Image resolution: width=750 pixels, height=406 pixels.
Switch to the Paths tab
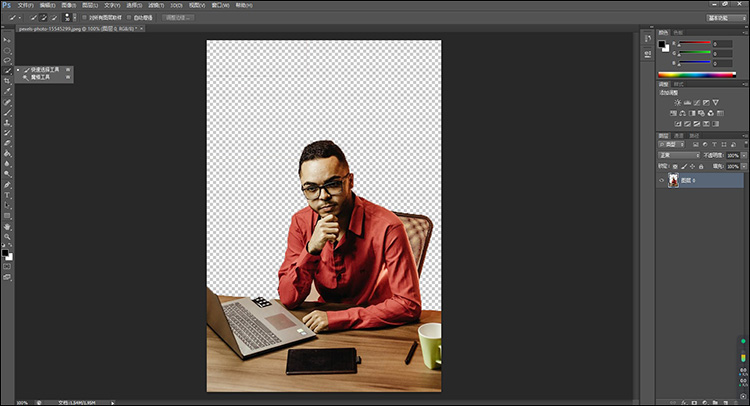[694, 136]
